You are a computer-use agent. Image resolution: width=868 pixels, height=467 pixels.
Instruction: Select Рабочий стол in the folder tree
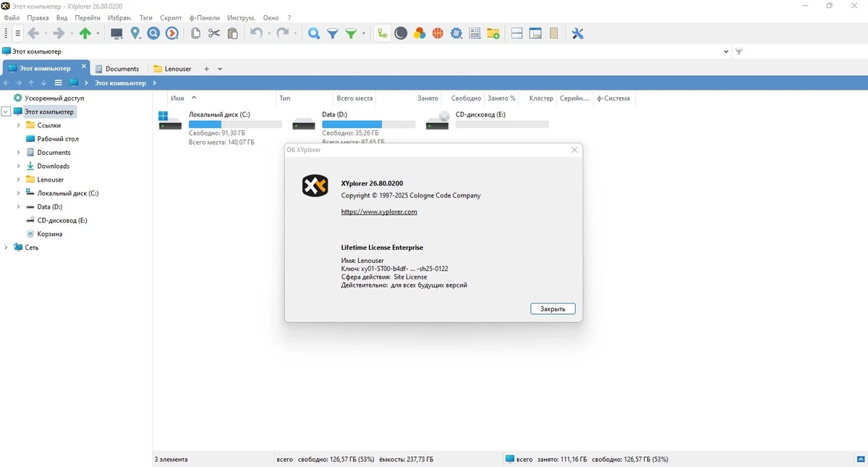pyautogui.click(x=58, y=139)
